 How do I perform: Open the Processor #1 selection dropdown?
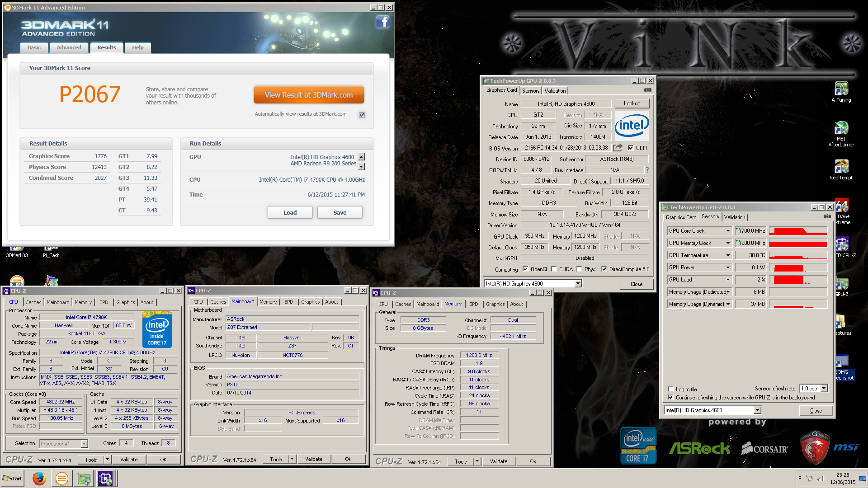click(84, 444)
